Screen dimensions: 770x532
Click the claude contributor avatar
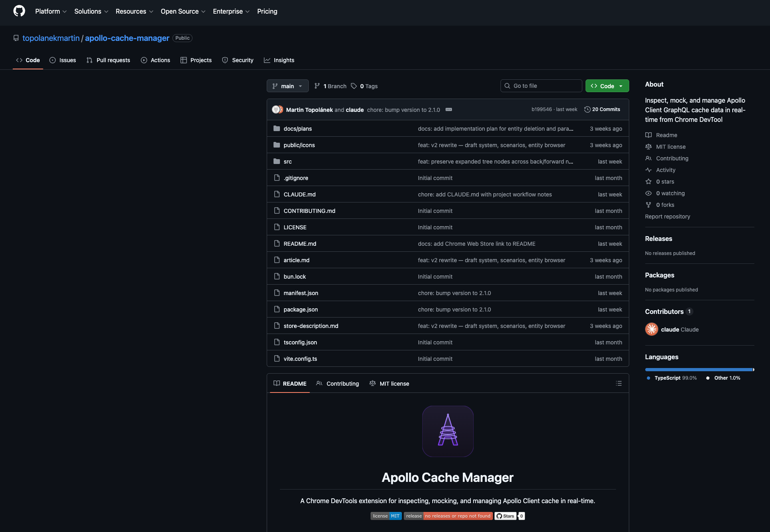[651, 329]
